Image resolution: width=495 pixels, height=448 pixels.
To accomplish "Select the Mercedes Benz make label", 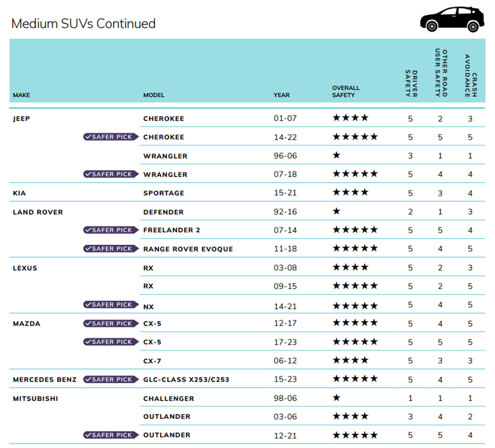I will pos(44,380).
